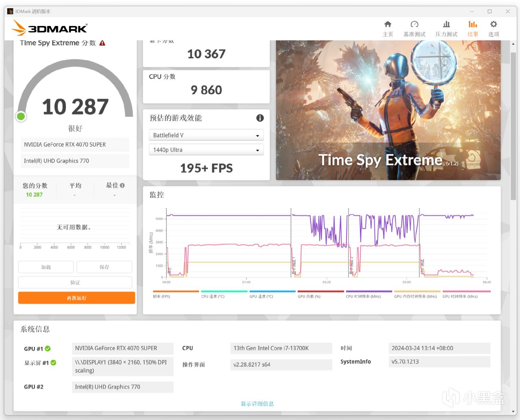520x420 pixels.
Task: Click the green check next to 显示屏 #1
Action: (x=53, y=363)
